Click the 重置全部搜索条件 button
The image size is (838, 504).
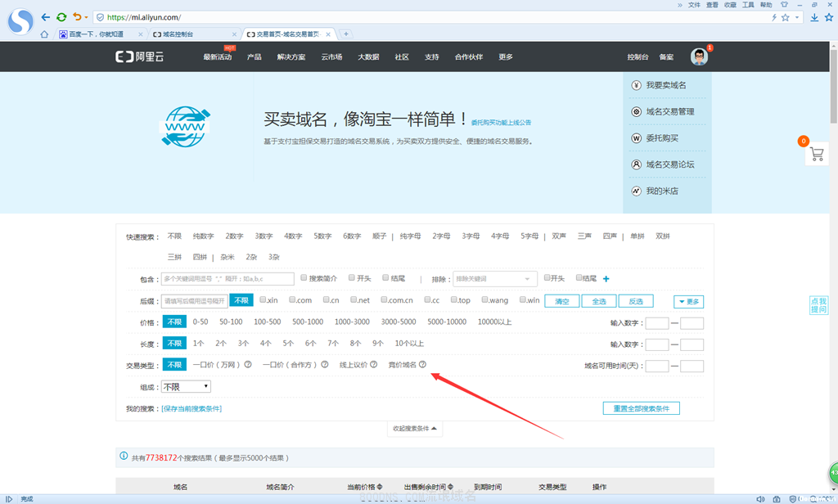[x=642, y=408]
